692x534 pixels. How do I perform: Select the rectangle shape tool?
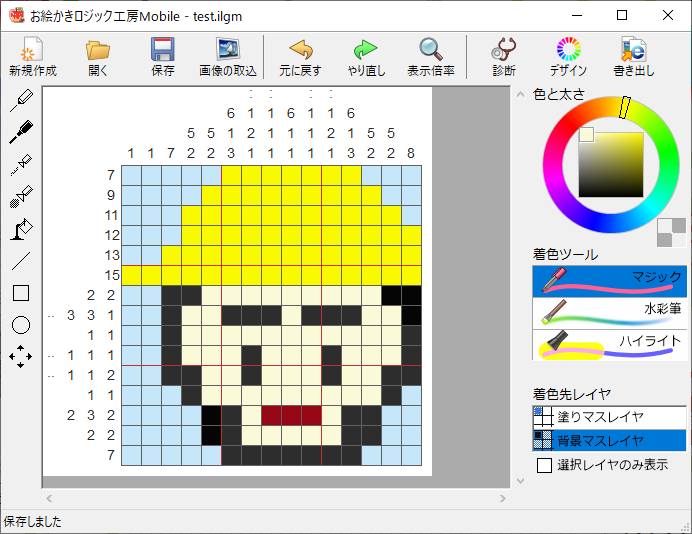coord(21,293)
